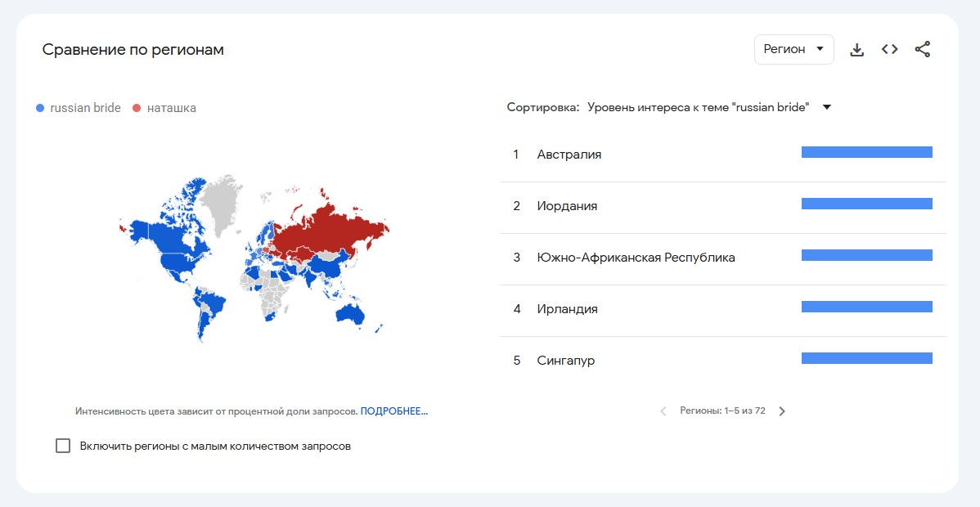
Task: Go to the next page of regions
Action: point(782,411)
